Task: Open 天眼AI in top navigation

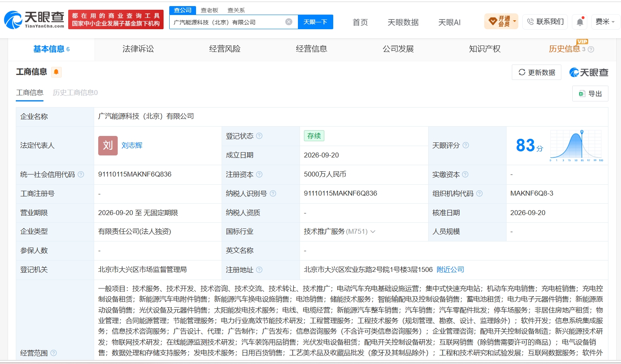Action: (449, 22)
